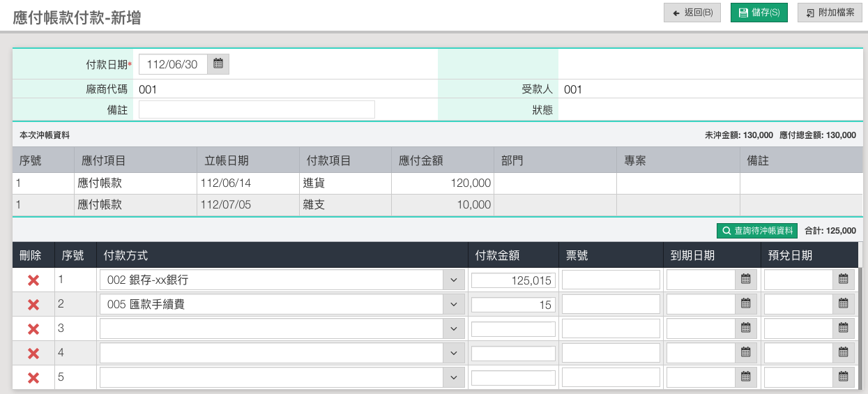868x394 pixels.
Task: Expand the 005 匯款手續費 payment method dropdown
Action: (453, 305)
